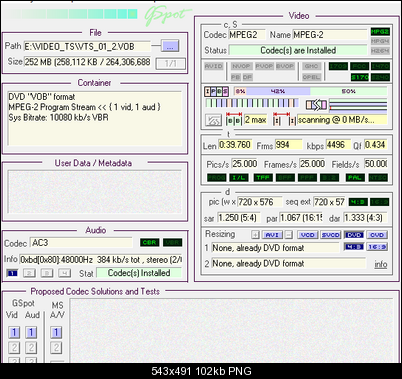Click the frame sequence strip
Image resolution: width=402 pixels, height=379 pixels.
point(252,103)
